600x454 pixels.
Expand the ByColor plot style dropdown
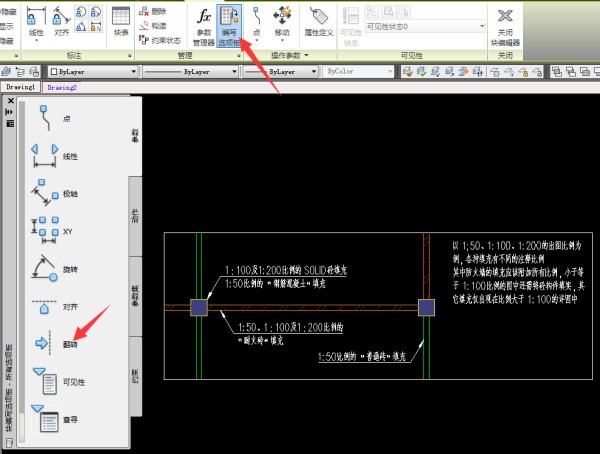tap(359, 73)
